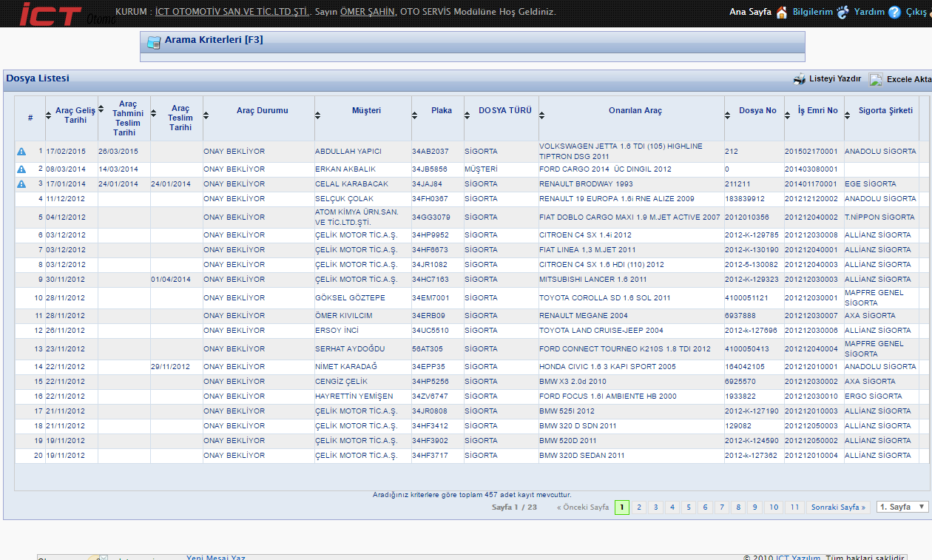Click the Yardım help question icon
This screenshot has width=932, height=560.
(x=894, y=12)
